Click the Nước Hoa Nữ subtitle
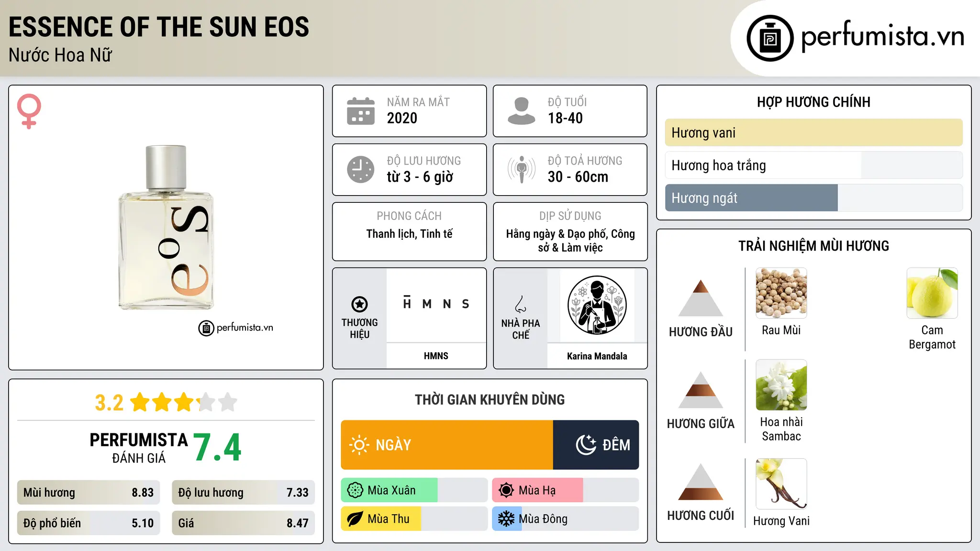 tap(60, 55)
